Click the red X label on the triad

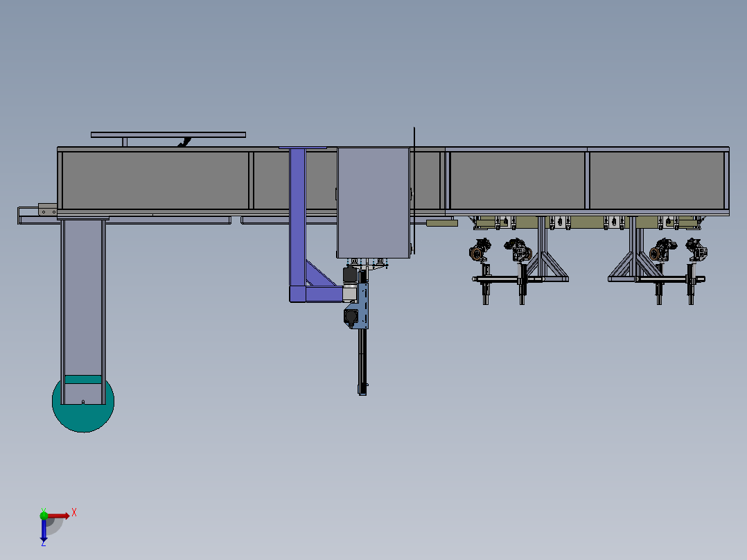click(74, 513)
